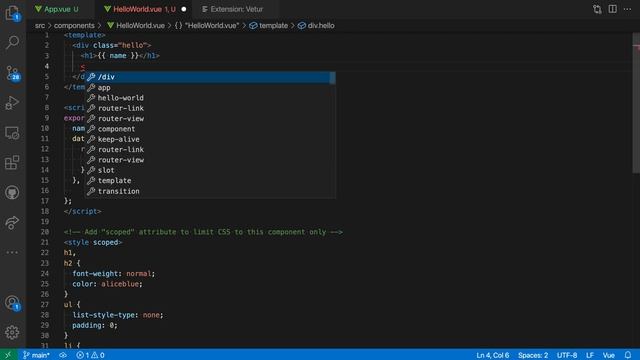Viewport: 640px width, 360px height.
Task: Click the {{ name }} interpolation text
Action: tap(118, 56)
